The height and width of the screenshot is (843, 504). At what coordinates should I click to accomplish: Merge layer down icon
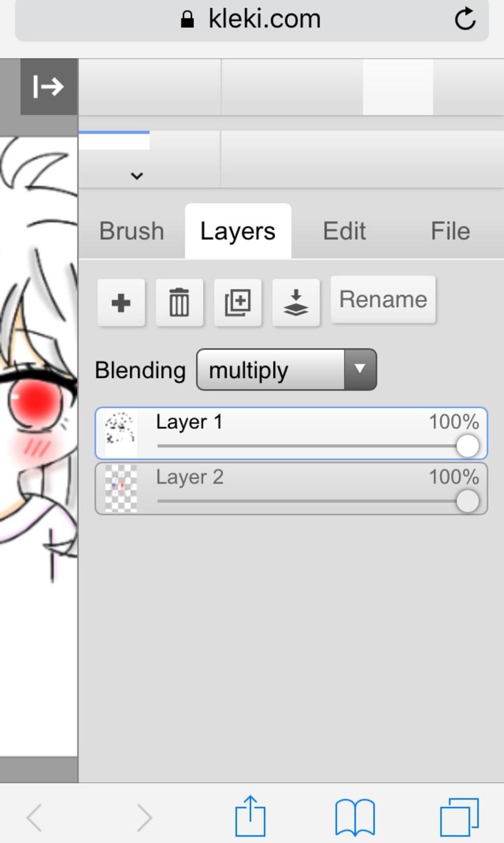coord(296,302)
